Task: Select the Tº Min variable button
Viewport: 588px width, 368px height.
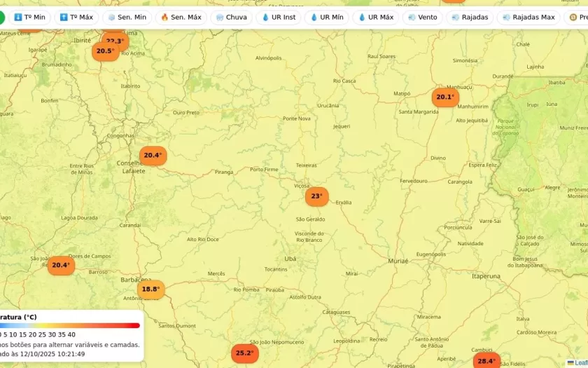Action: (29, 17)
